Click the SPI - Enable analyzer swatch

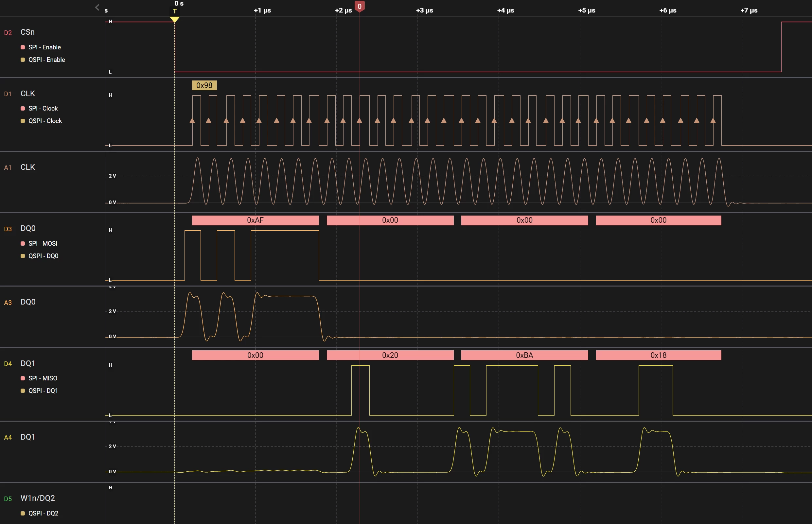[23, 47]
